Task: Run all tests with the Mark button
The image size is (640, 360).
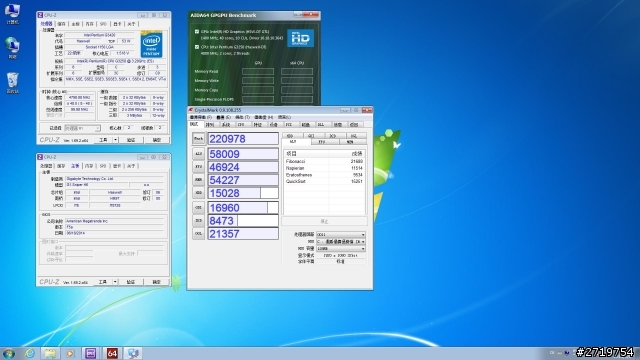Action: click(198, 139)
